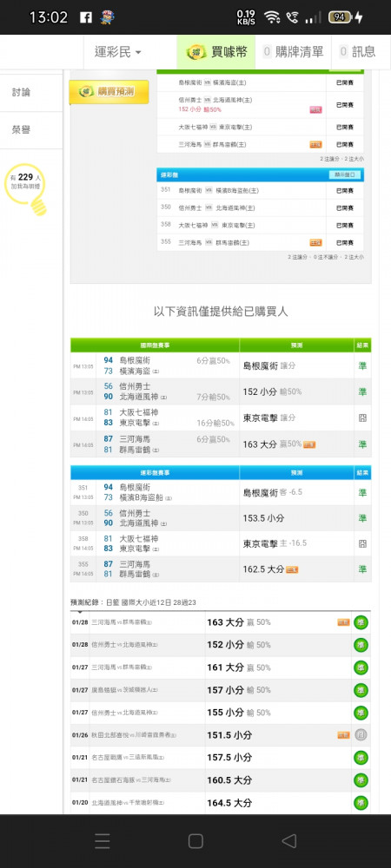Viewport: 391px width, 868px height.
Task: Click 準 result for 島根魔術 讓分 prediction
Action: coord(362,366)
